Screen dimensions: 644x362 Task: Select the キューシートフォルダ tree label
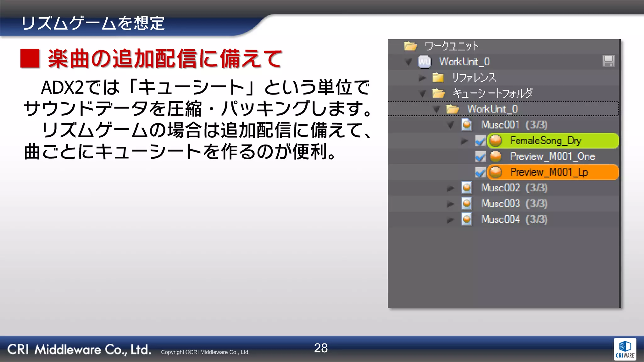pyautogui.click(x=492, y=93)
